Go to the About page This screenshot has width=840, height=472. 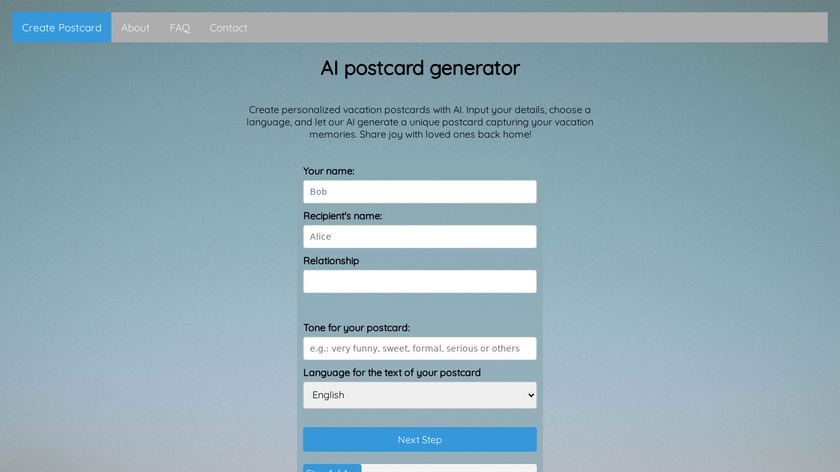click(135, 28)
